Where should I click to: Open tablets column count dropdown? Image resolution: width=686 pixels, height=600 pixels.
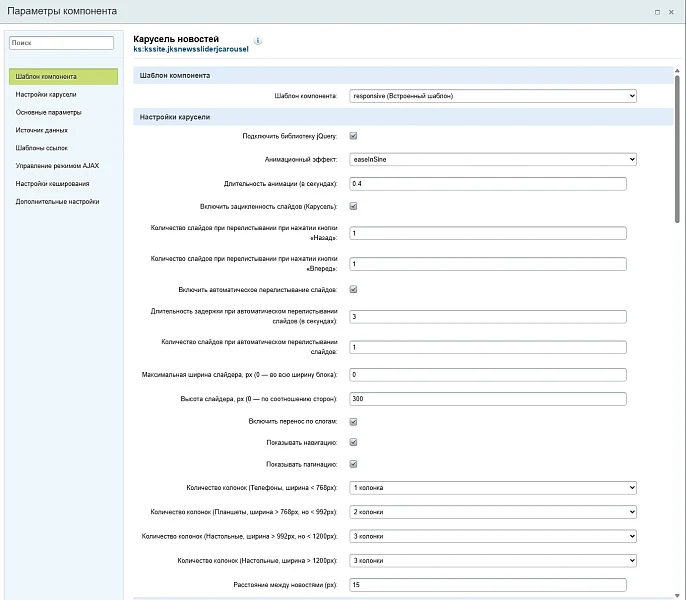click(x=493, y=512)
